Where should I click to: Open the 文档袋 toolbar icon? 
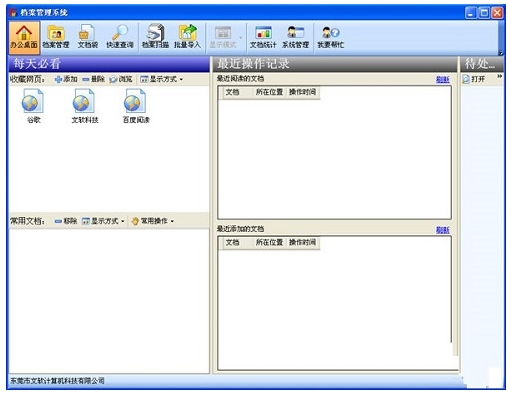click(x=88, y=37)
